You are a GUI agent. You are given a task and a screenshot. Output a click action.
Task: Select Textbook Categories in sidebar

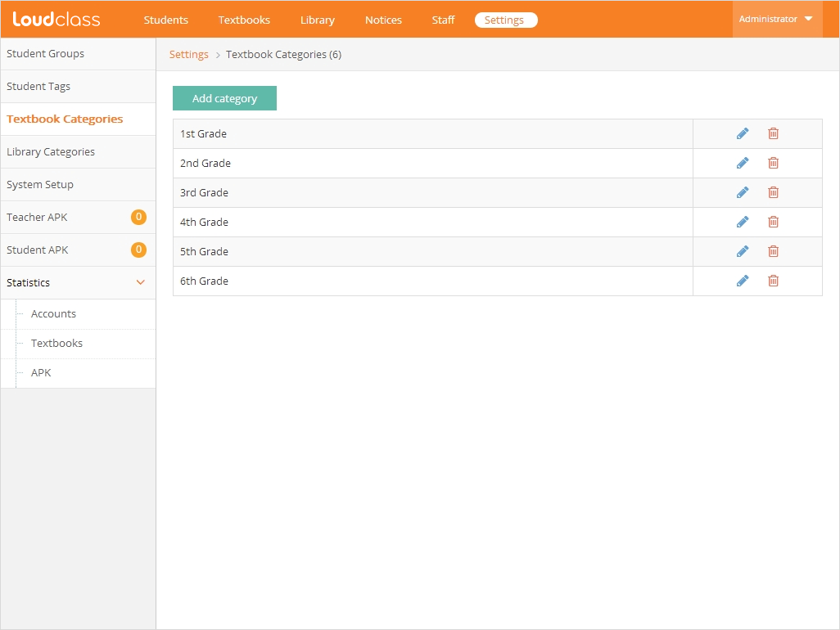click(79, 119)
